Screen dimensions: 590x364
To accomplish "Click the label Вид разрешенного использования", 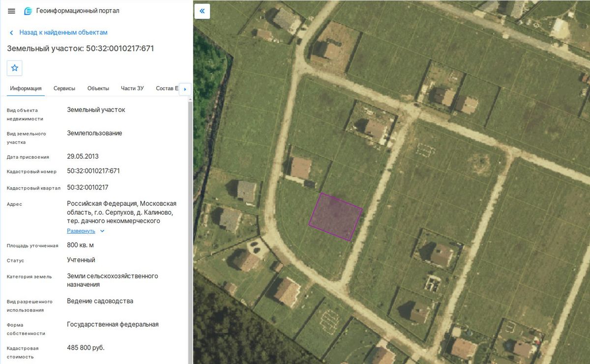I will [29, 306].
